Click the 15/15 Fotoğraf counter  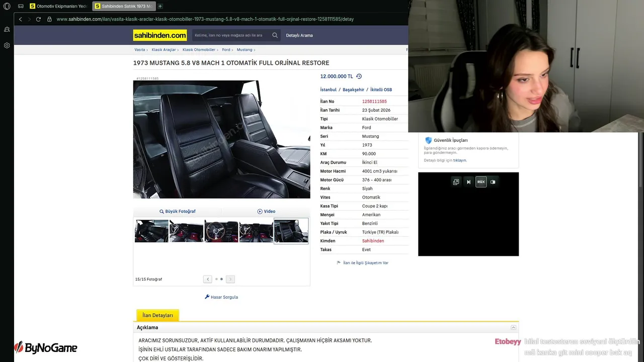148,279
